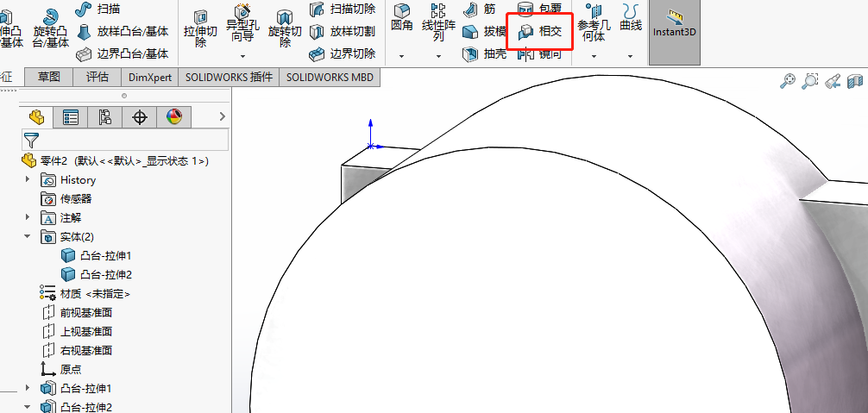Choose the 放样切割 lofted cut tool
Viewport: 868px width, 413px height.
[342, 32]
